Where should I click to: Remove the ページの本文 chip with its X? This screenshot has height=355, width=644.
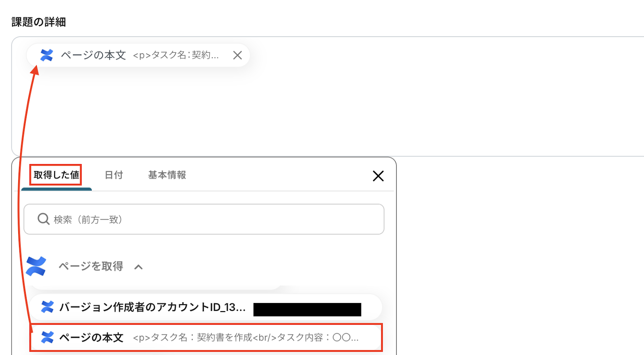(x=237, y=55)
